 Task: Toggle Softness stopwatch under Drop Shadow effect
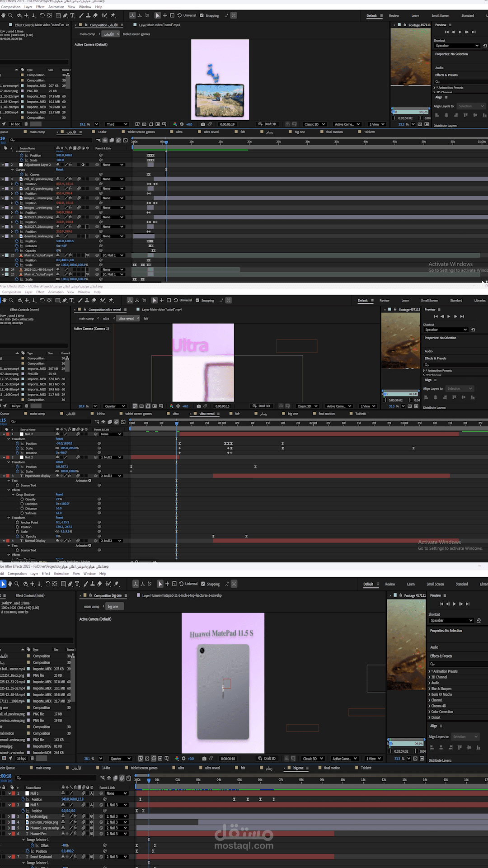click(x=22, y=513)
